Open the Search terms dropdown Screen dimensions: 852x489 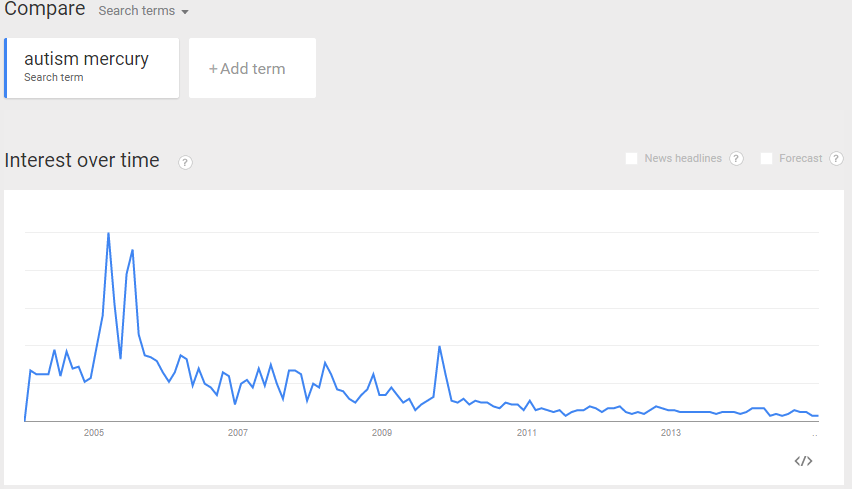[x=144, y=11]
